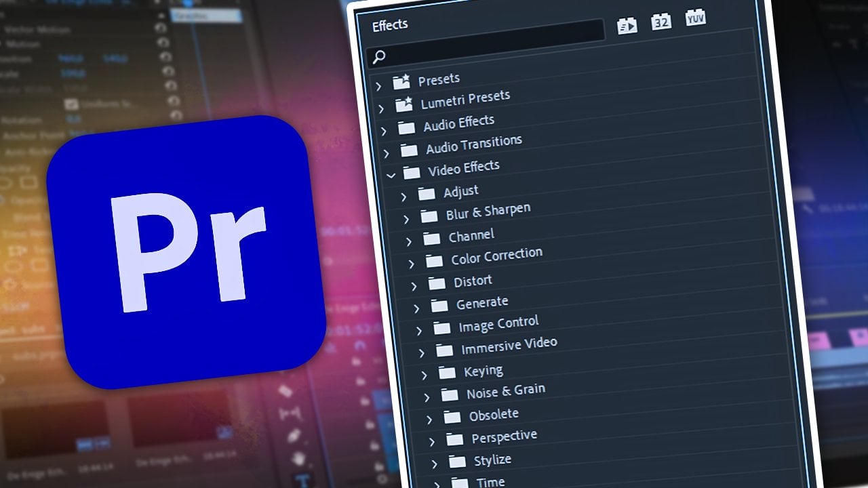
Task: Expand the Color Correction chevron
Action: coord(412,264)
